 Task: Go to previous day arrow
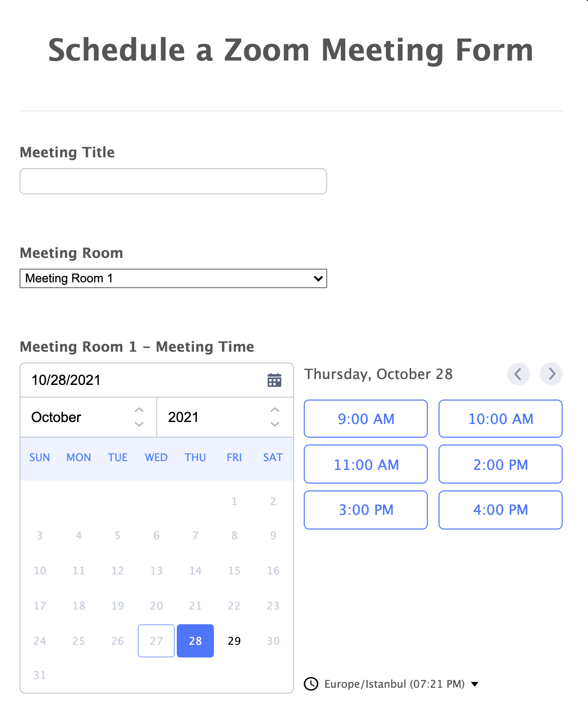(518, 374)
